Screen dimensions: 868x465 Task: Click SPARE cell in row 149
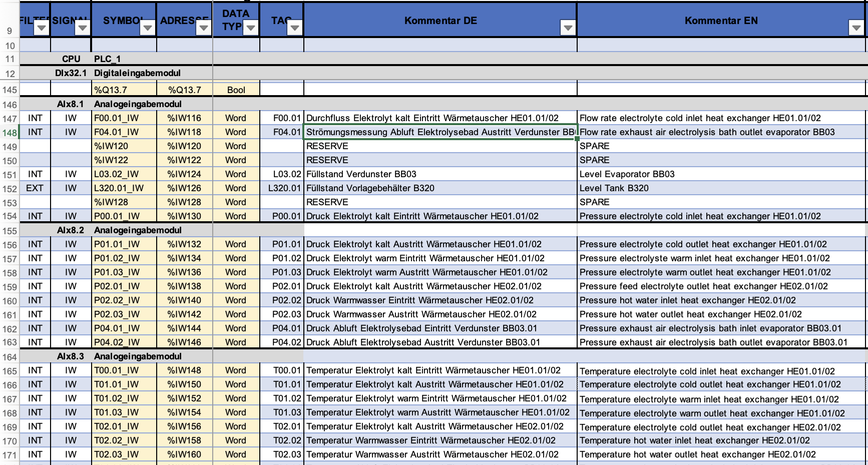coord(721,146)
